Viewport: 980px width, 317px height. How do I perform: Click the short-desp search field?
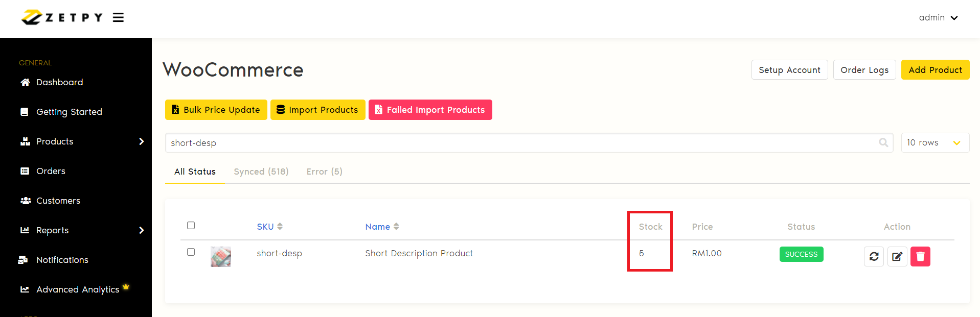pos(521,143)
